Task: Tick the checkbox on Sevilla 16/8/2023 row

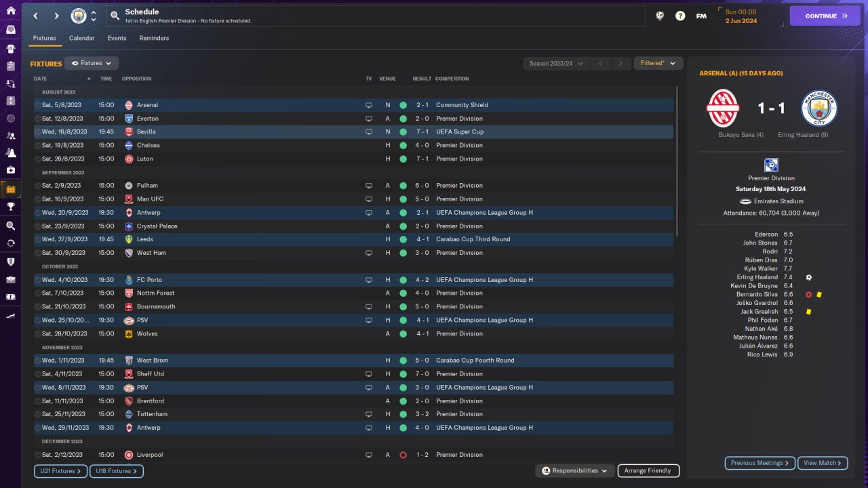Action: point(38,132)
